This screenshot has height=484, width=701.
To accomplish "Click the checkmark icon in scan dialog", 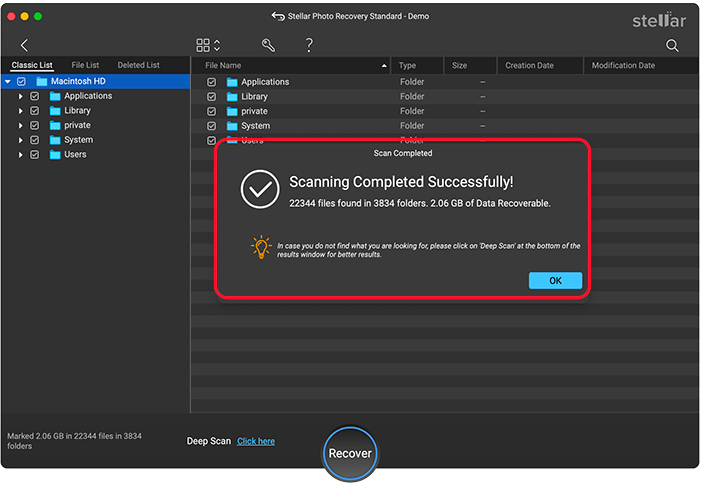I will pyautogui.click(x=260, y=189).
